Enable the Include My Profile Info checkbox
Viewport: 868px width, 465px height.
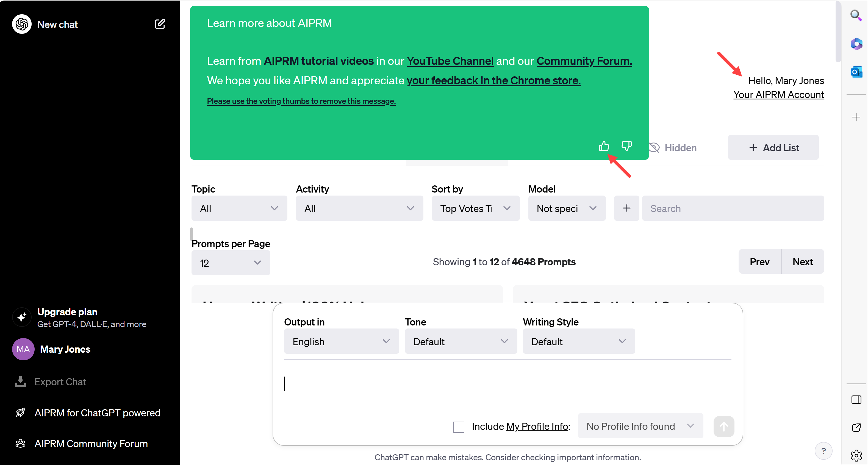tap(458, 427)
